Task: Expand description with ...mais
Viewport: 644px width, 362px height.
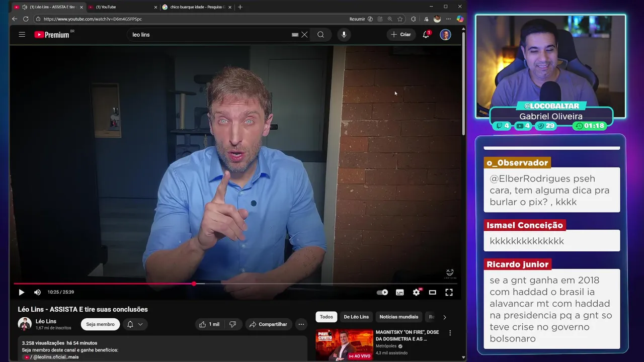Action: pyautogui.click(x=73, y=357)
